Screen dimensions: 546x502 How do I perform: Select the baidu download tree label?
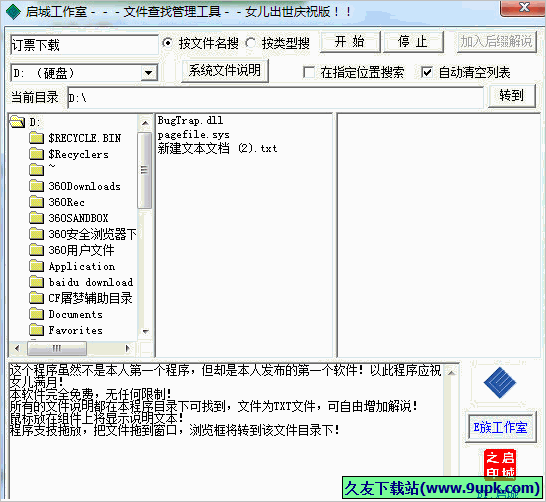(x=91, y=282)
